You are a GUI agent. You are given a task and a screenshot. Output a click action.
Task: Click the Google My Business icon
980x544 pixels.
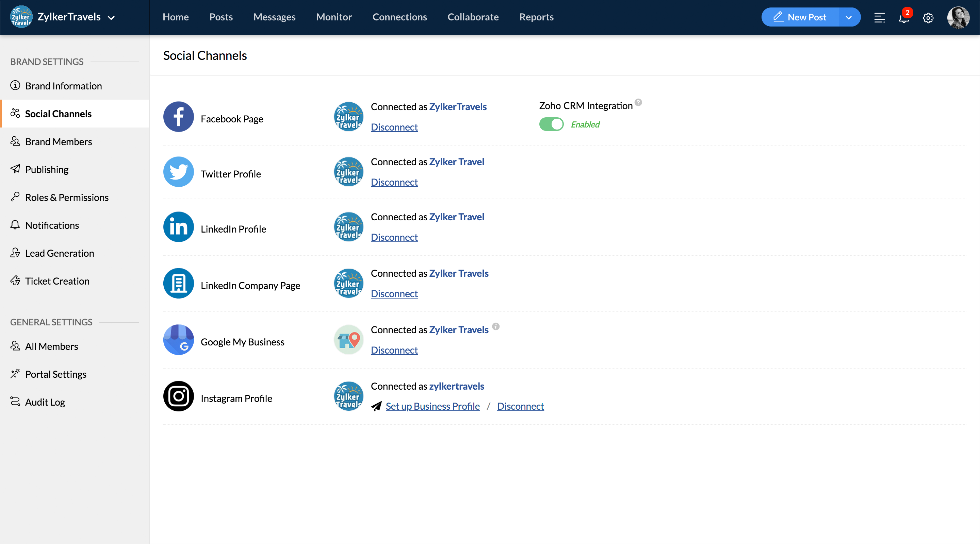click(178, 339)
